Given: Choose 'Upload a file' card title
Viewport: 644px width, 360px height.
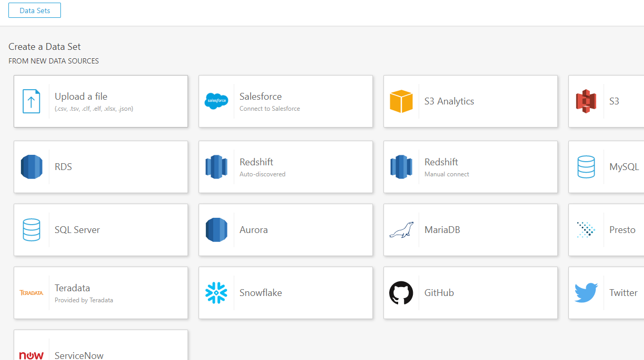Looking at the screenshot, I should pos(81,97).
